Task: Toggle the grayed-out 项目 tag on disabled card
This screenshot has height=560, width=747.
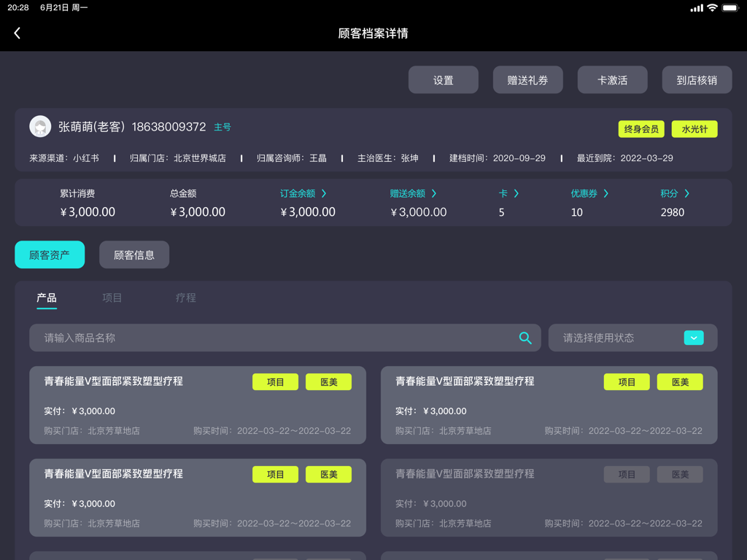Action: [x=626, y=474]
